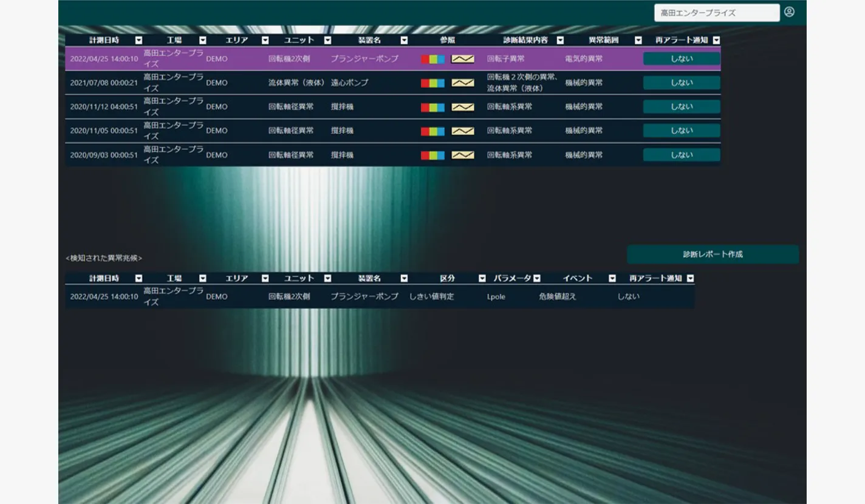865x504 pixels.
Task: Open waveform chart icon for 2020/11/05 row
Action: pos(463,131)
